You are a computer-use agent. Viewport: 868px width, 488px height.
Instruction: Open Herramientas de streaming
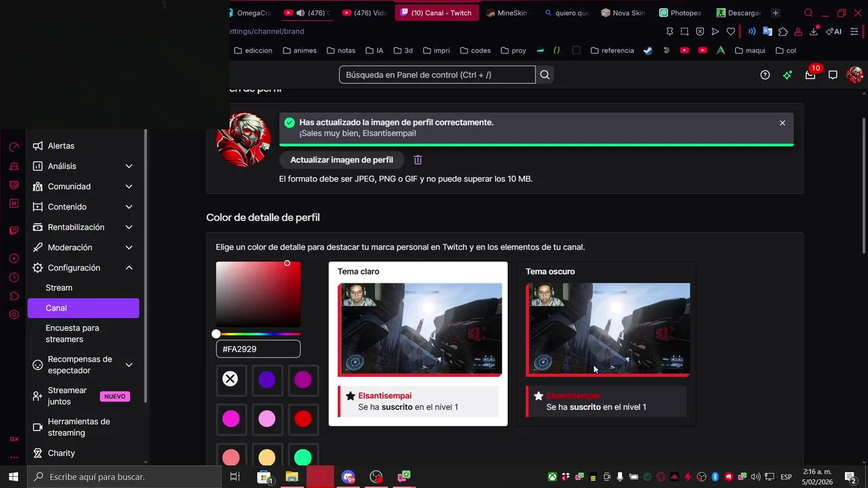coord(83,427)
